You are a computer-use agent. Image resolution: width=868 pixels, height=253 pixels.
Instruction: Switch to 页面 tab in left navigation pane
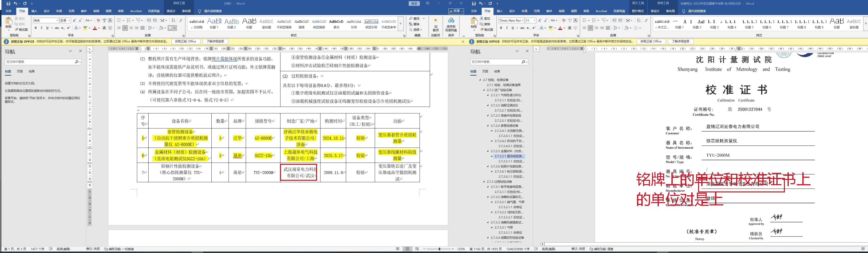click(x=20, y=71)
